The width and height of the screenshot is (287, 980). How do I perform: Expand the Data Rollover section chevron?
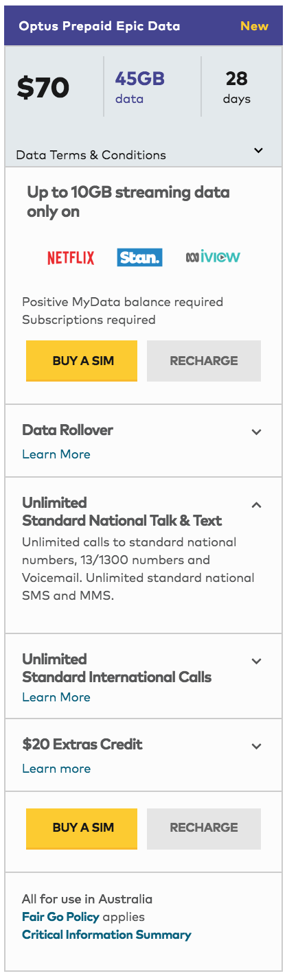point(257,432)
